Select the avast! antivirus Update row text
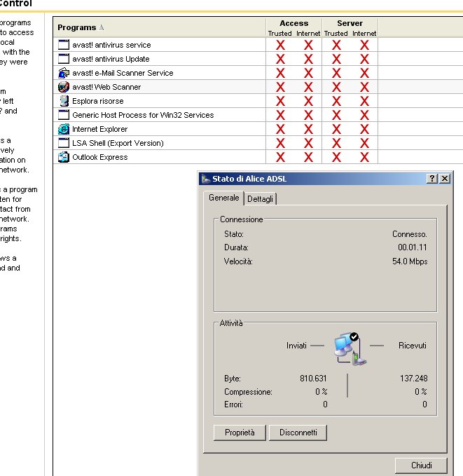The image size is (463, 476). [111, 59]
